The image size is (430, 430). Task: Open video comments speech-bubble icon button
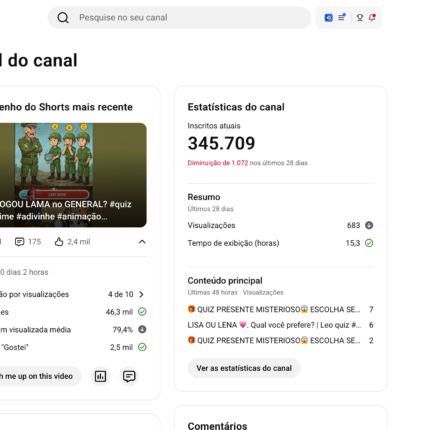[x=129, y=376]
